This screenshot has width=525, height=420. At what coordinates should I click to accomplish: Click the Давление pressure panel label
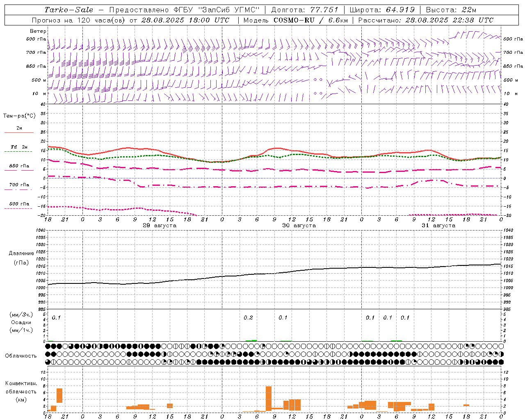pyautogui.click(x=21, y=253)
